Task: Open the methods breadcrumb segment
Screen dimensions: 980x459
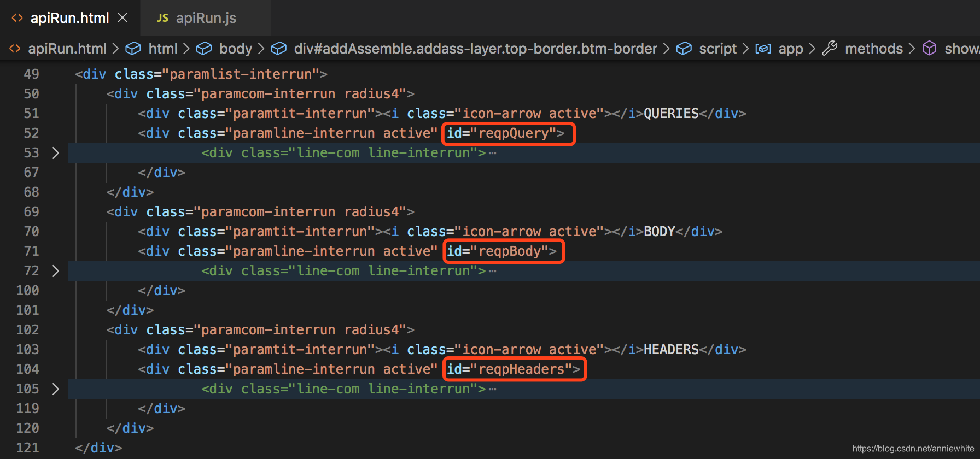Action: coord(874,49)
